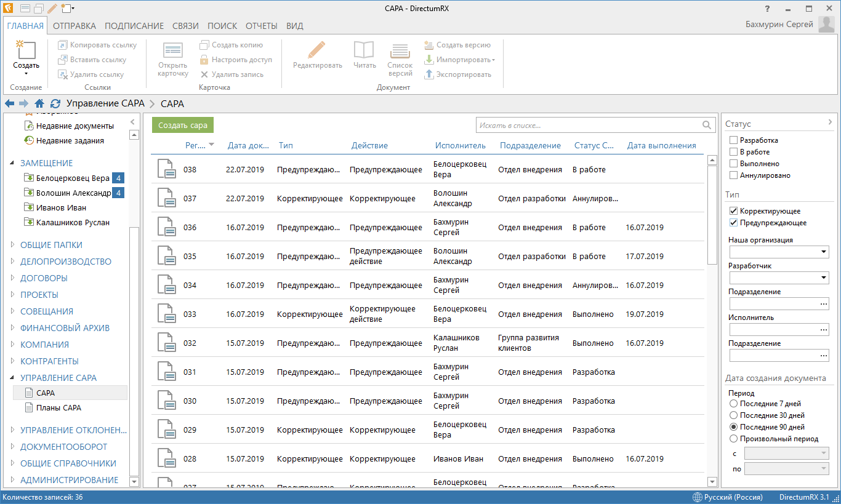This screenshot has height=504, width=841.
Task: Sort by Исполнитель column header
Action: [x=461, y=146]
